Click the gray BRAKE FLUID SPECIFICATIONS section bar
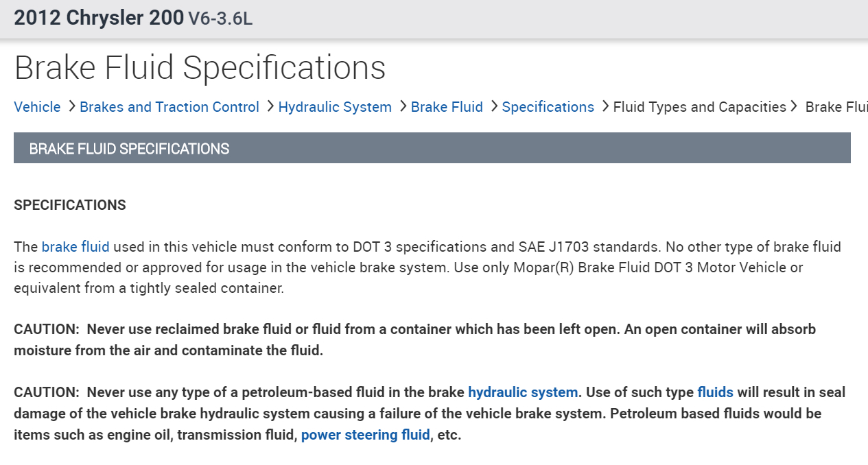This screenshot has height=465, width=868. pos(432,148)
